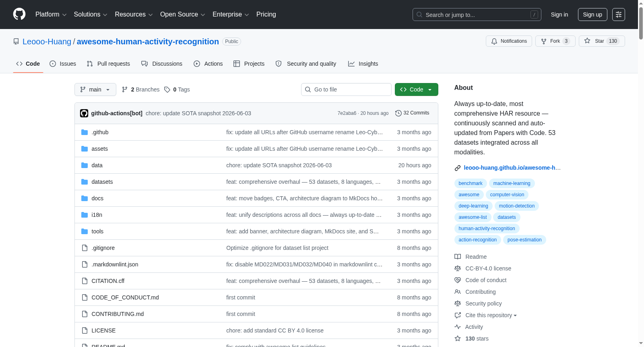Viewport: 644px width, 347px height.
Task: Select the human-activity-recognition topic tag
Action: (x=487, y=229)
